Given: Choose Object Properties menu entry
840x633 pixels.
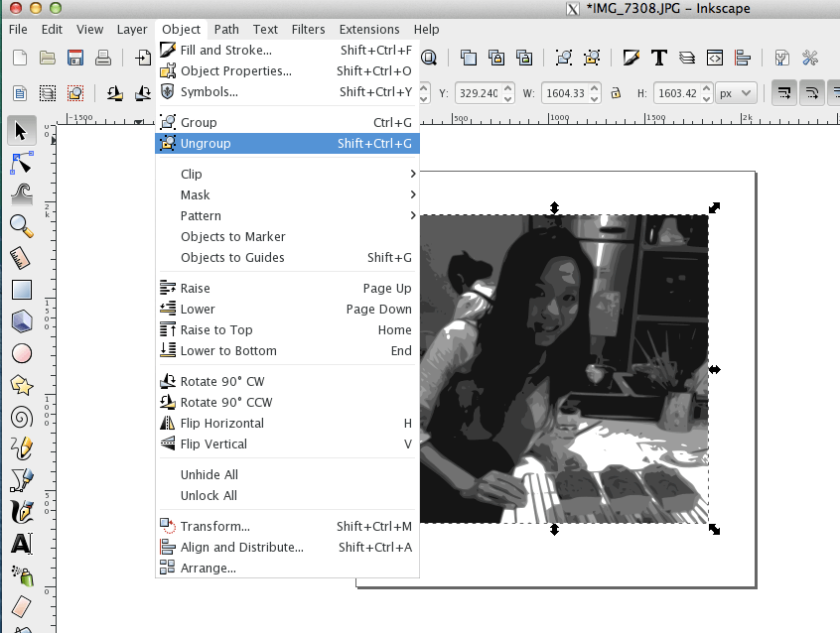Looking at the screenshot, I should [x=287, y=70].
